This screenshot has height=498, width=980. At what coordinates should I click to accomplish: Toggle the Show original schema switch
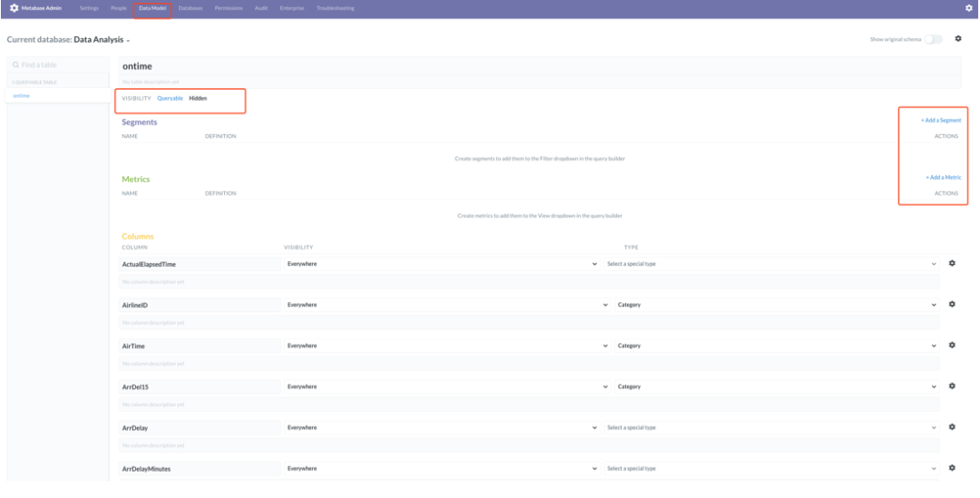[x=933, y=39]
